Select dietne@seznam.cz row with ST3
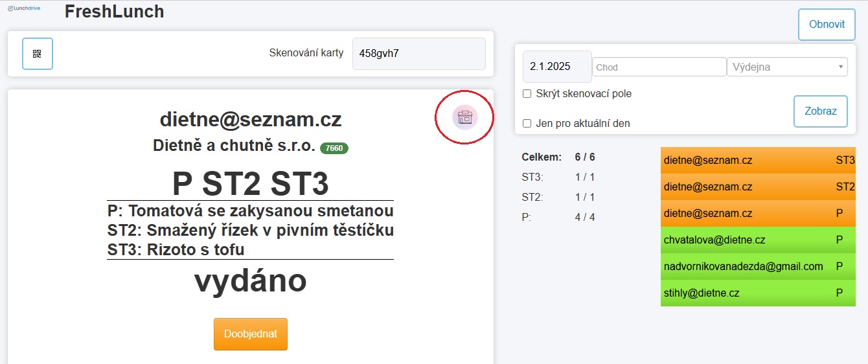The width and height of the screenshot is (868, 364). pyautogui.click(x=758, y=160)
